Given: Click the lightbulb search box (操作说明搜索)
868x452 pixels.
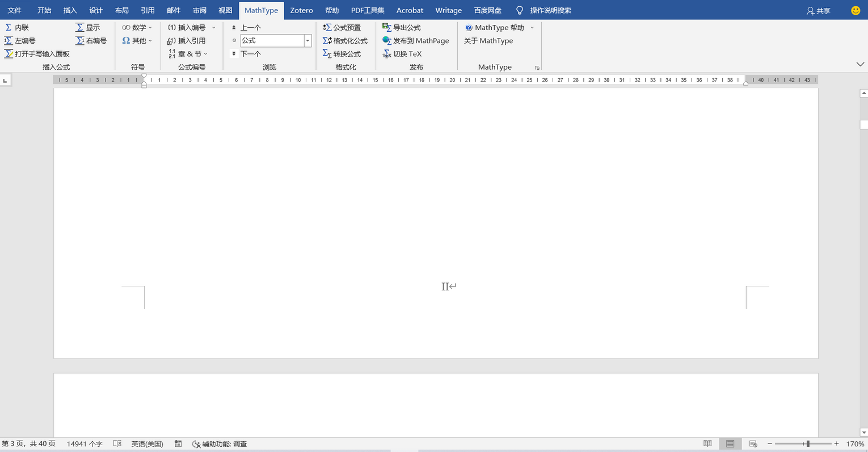Looking at the screenshot, I should 543,10.
